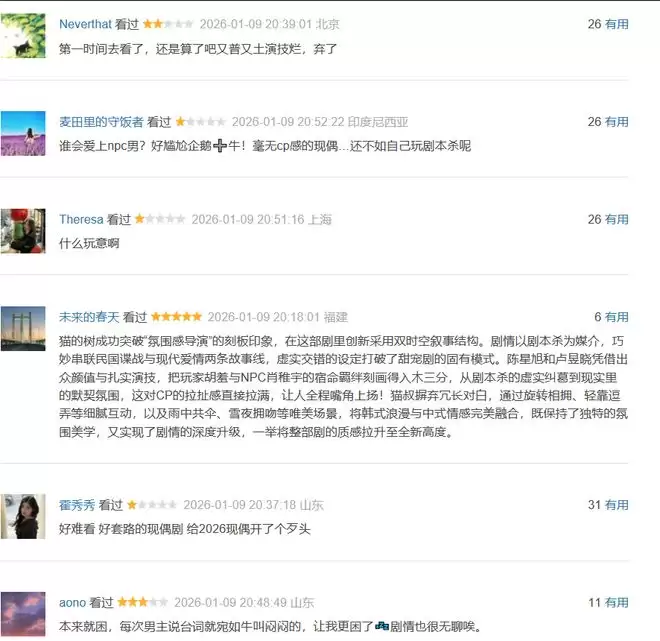660x641 pixels.
Task: Open the Theresa username link
Action: pyautogui.click(x=81, y=219)
